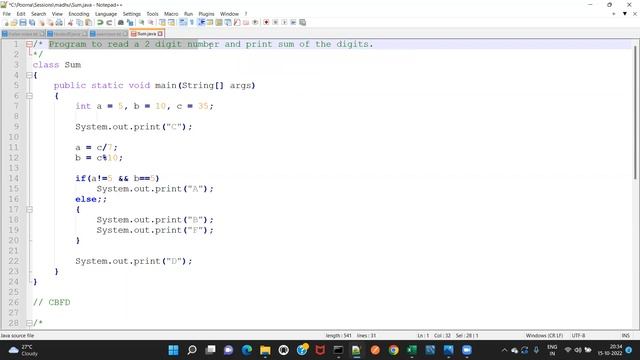640x360 pixels.
Task: Click the Close All toolbar icon
Action: (50, 22)
